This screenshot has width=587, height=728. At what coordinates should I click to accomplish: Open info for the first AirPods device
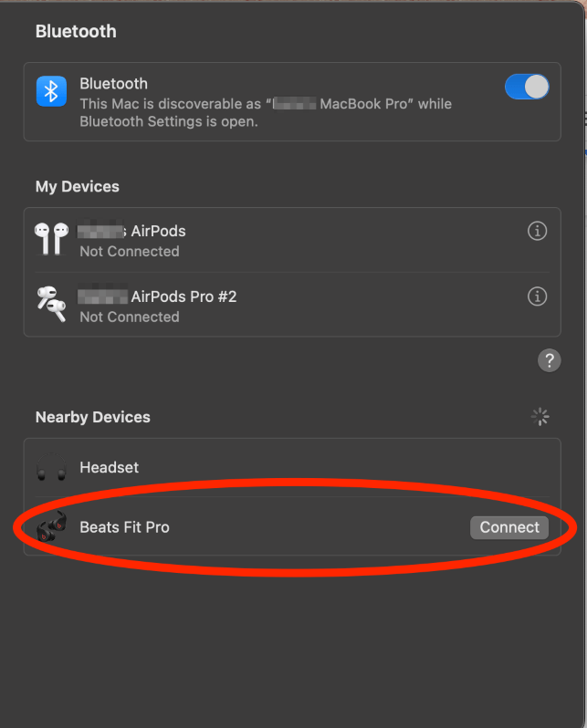coord(538,231)
